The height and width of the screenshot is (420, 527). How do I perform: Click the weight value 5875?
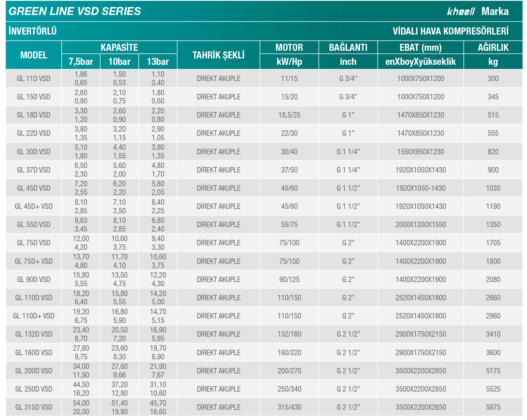coord(493,407)
